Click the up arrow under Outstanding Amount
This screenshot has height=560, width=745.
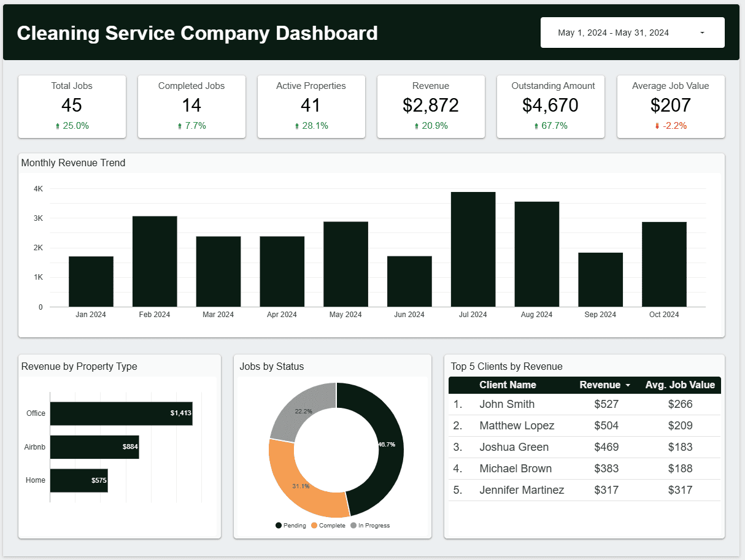[x=536, y=126]
